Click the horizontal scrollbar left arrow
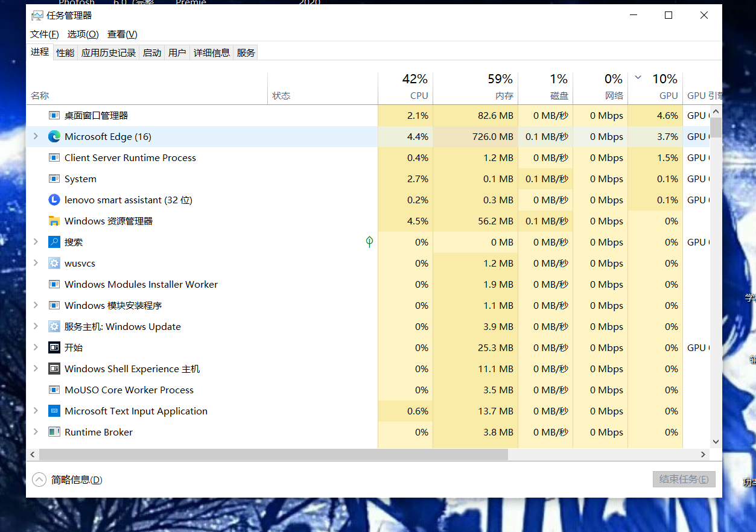The height and width of the screenshot is (532, 756). [x=33, y=454]
